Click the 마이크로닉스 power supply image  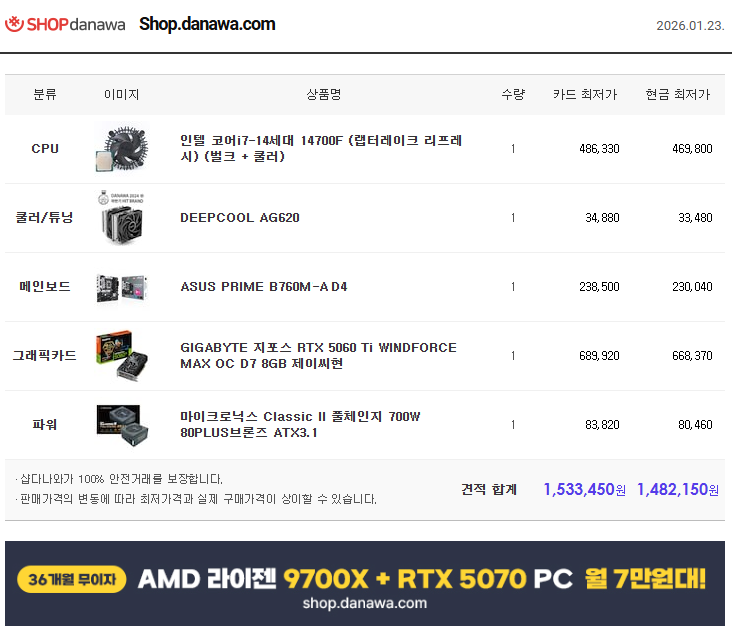122,424
